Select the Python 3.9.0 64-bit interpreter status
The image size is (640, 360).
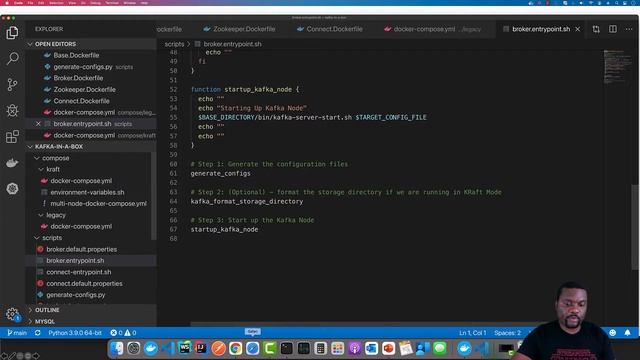coord(75,333)
